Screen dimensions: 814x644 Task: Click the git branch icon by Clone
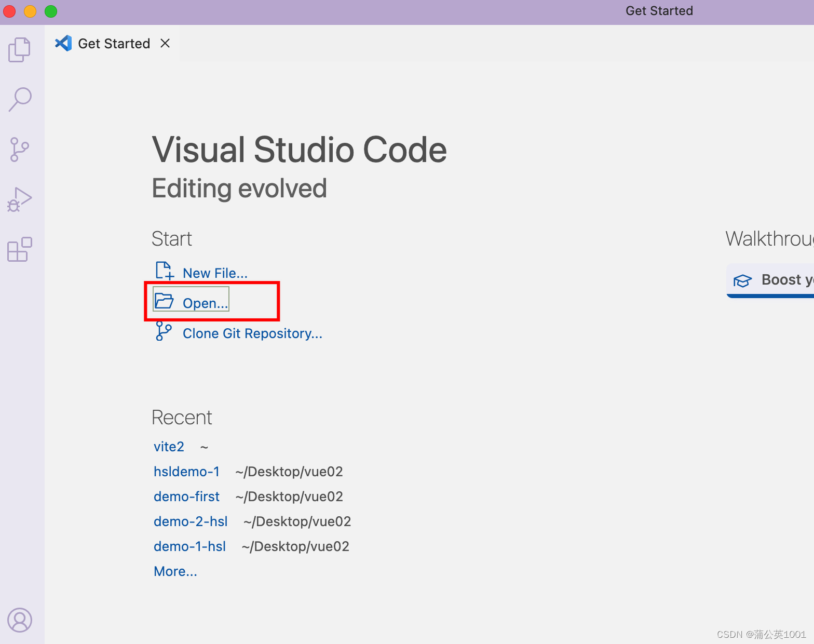164,331
